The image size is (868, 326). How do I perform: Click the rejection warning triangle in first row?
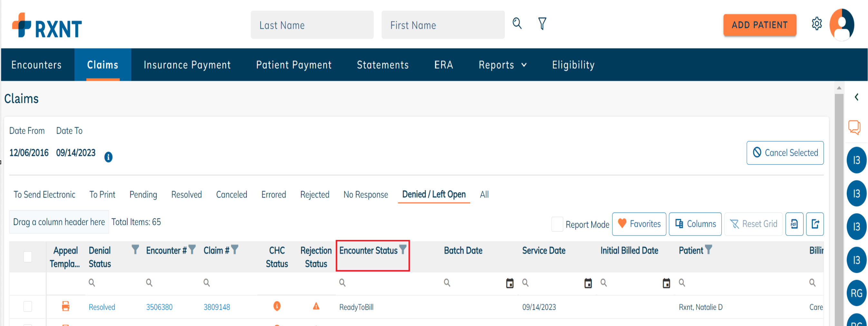click(x=316, y=306)
